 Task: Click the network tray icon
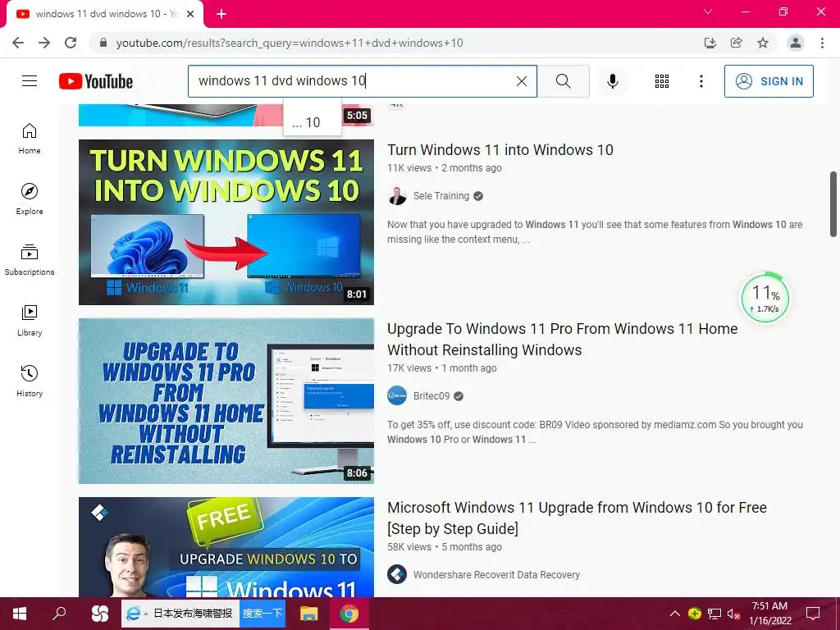[714, 614]
